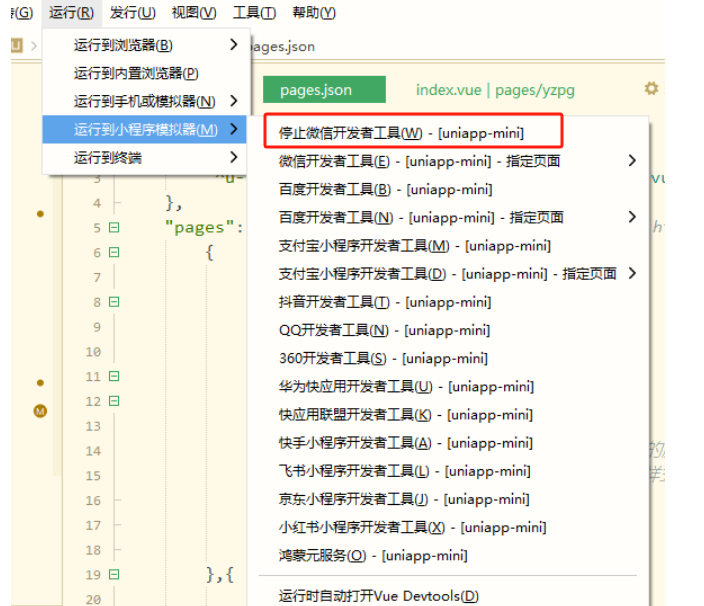Collapse code fold at line 12
Screen dimensions: 704x606
pyautogui.click(x=114, y=401)
